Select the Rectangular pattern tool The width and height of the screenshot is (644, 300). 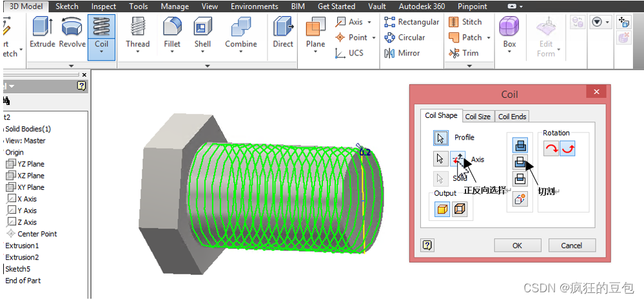click(x=411, y=22)
